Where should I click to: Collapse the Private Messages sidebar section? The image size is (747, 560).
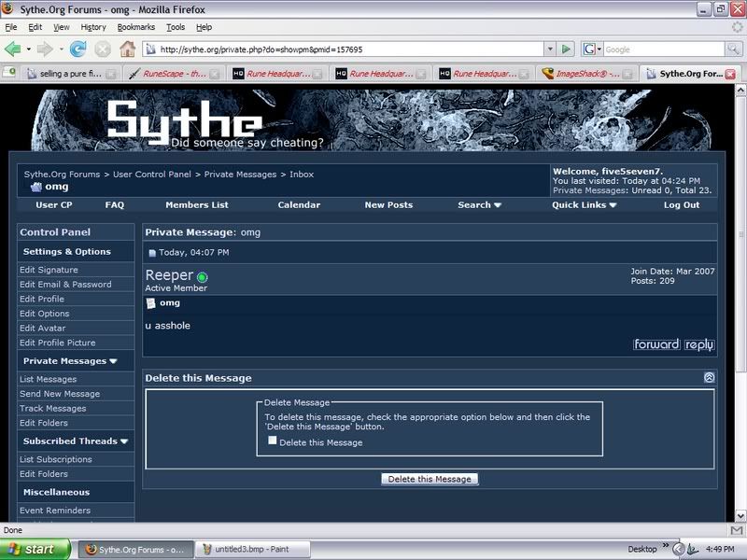coord(113,361)
